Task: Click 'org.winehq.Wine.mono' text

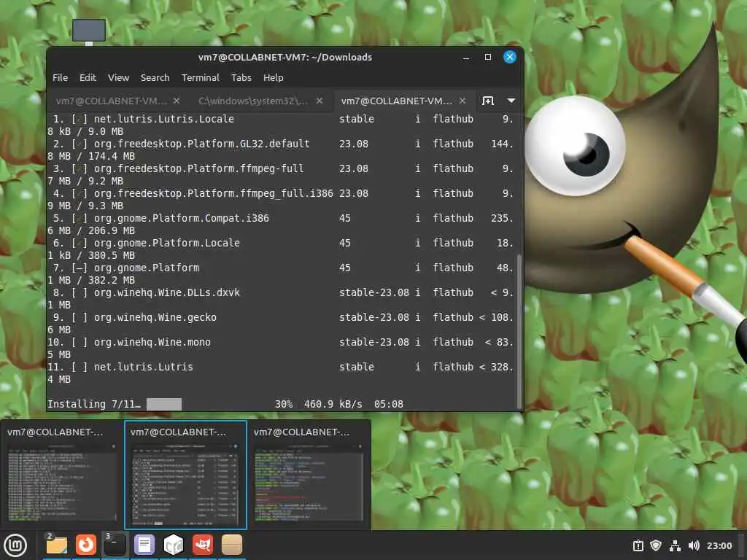Action: pyautogui.click(x=152, y=342)
